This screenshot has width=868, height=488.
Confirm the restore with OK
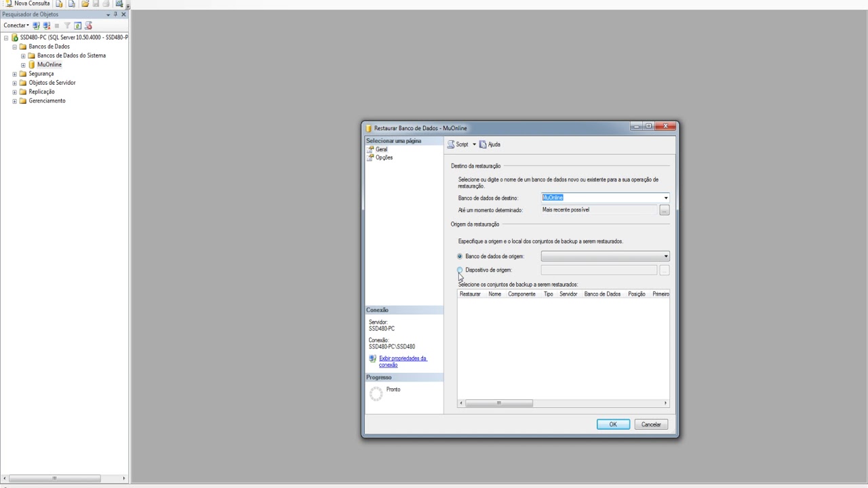(x=613, y=424)
